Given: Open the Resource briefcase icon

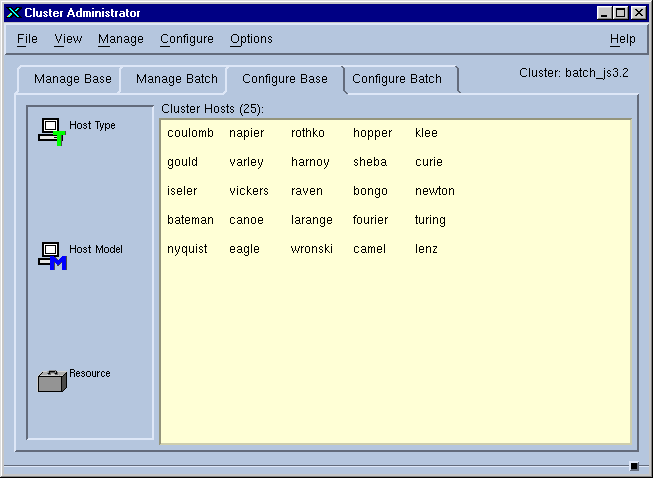Looking at the screenshot, I should click(x=52, y=381).
